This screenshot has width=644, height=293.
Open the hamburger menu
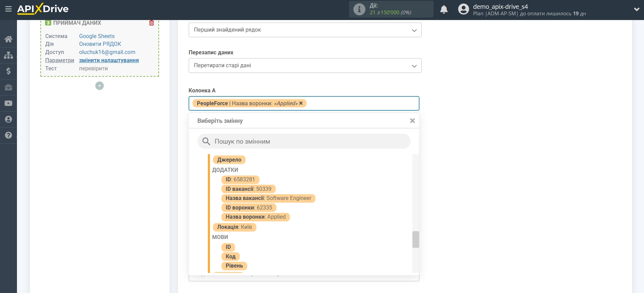click(x=8, y=9)
